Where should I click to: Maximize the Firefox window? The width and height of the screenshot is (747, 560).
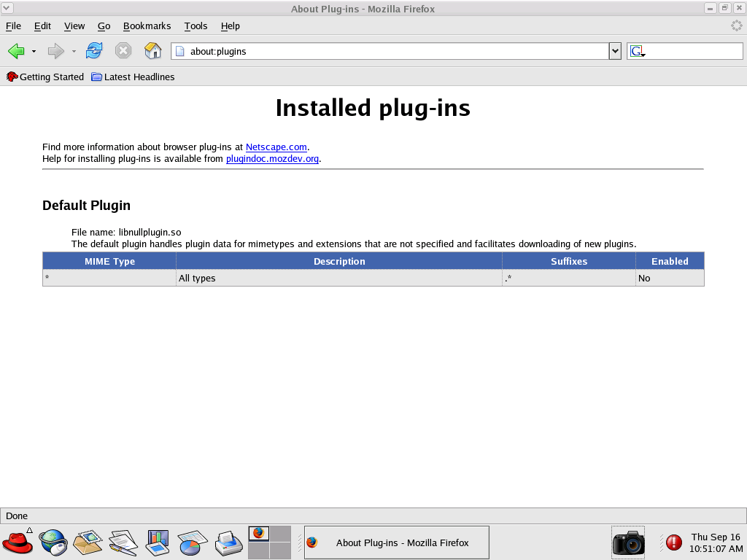click(x=724, y=8)
